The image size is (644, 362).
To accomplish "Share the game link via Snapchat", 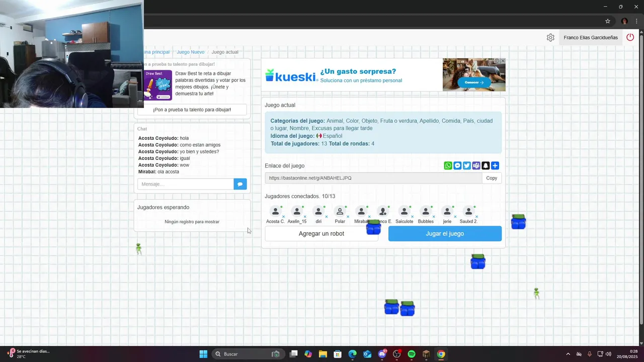I will click(x=486, y=166).
